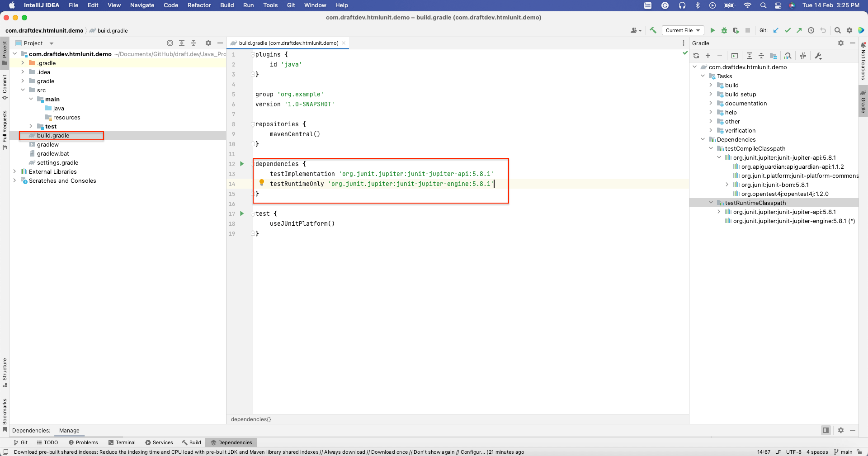
Task: Toggle the Structure tool window button
Action: tap(5, 373)
